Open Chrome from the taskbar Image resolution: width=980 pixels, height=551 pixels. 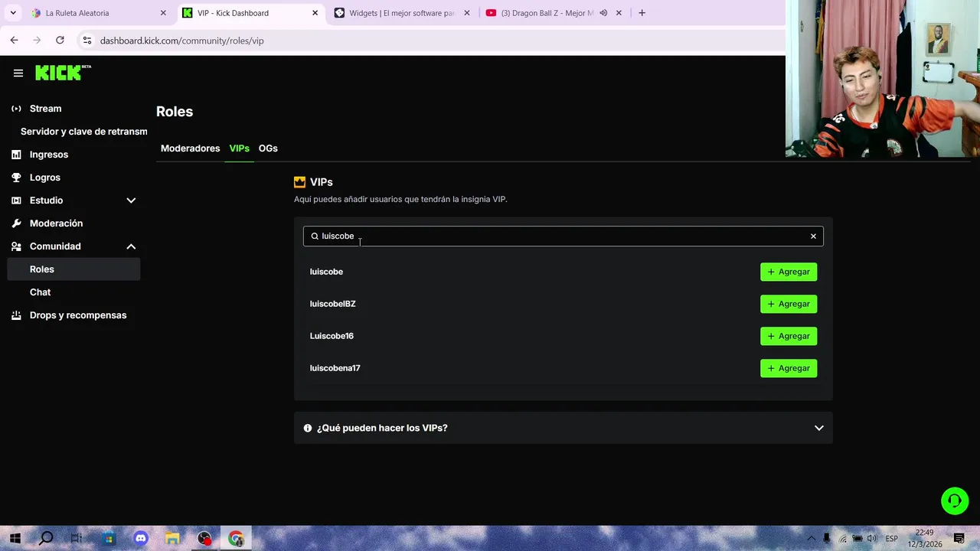[236, 539]
